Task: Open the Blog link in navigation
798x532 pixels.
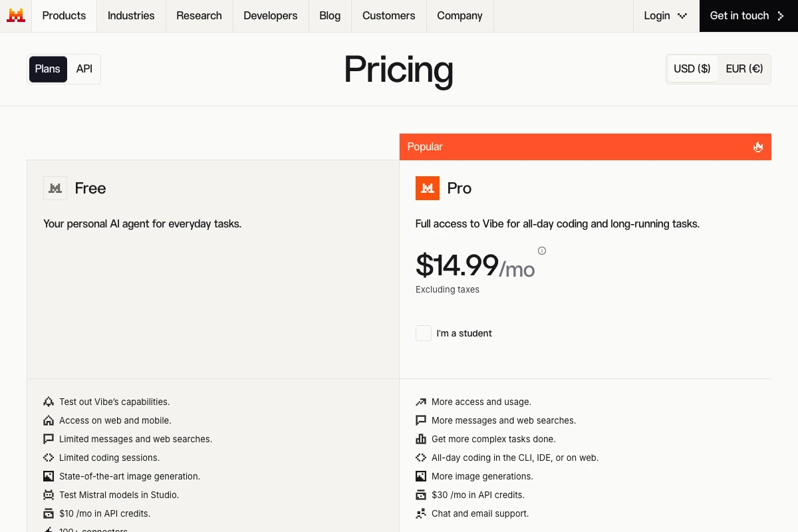Action: 330,16
